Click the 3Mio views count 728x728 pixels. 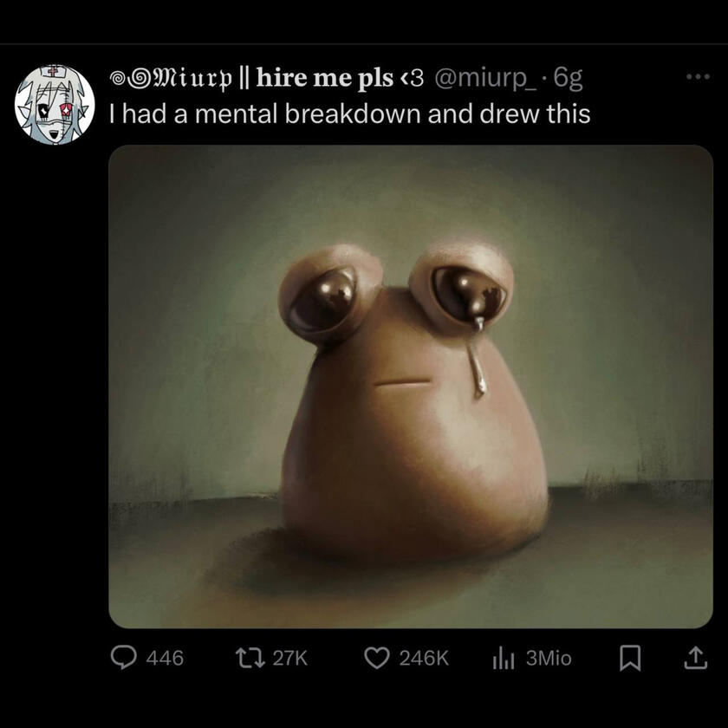click(549, 659)
